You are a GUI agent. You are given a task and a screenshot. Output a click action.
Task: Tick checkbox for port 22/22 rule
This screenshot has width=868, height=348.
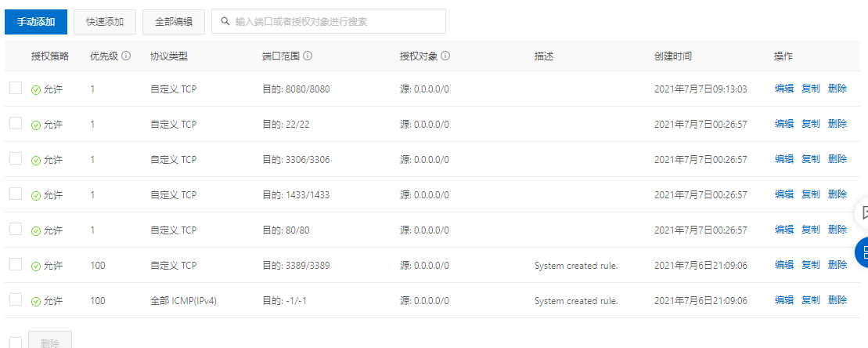[x=16, y=123]
